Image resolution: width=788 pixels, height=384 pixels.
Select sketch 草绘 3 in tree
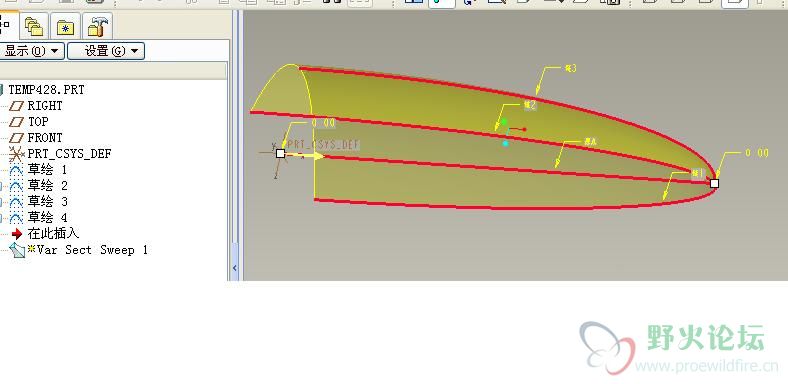coord(47,202)
